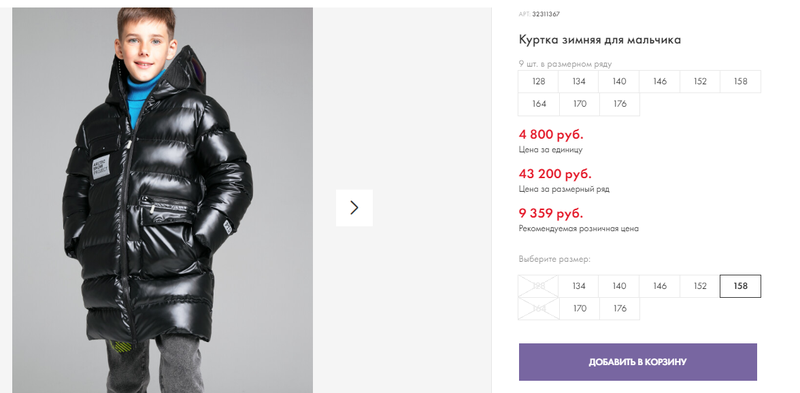Open the boy's jacket product photo

point(162,200)
